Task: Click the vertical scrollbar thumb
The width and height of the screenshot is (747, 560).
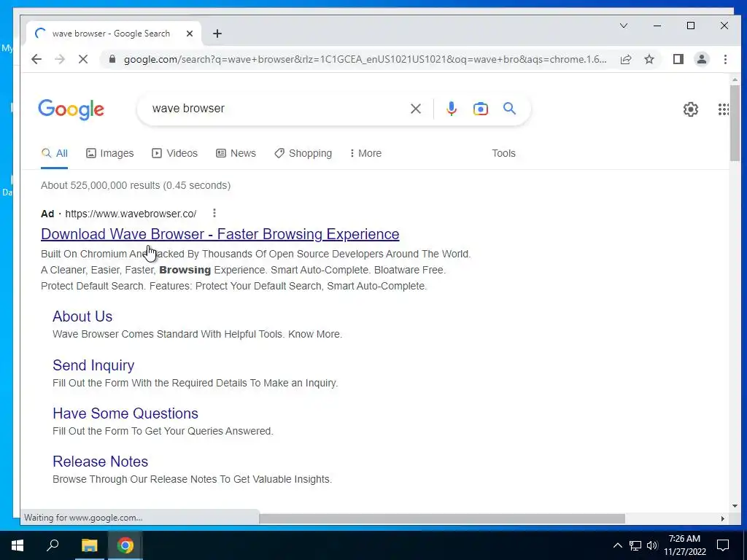Action: tap(735, 122)
